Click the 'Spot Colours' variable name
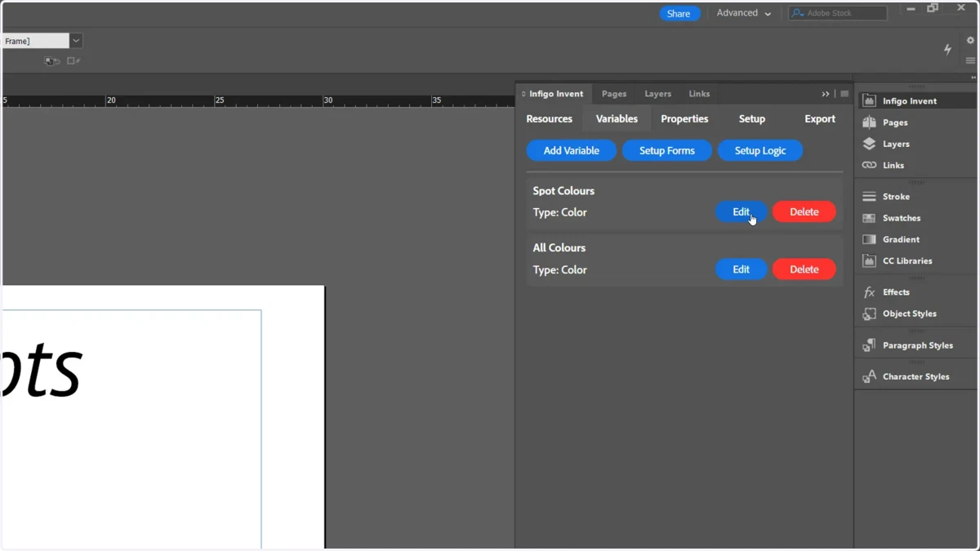This screenshot has width=980, height=551. [x=563, y=191]
